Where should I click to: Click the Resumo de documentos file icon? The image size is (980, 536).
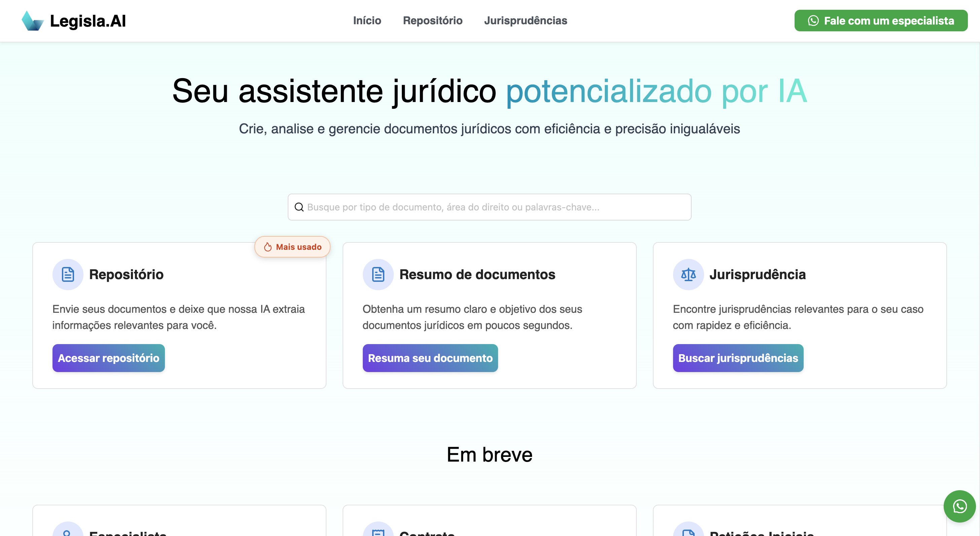click(x=378, y=274)
